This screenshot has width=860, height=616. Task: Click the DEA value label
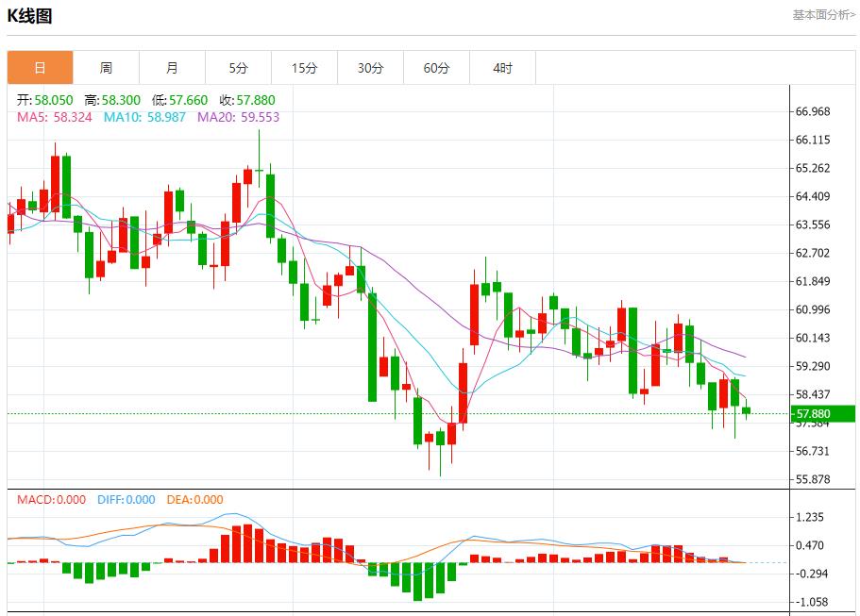tap(194, 500)
